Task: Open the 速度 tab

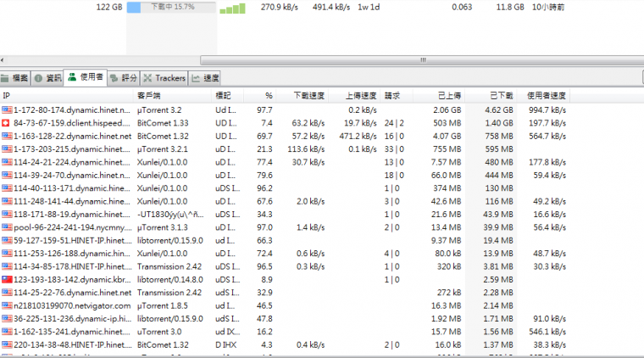Action: tap(205, 78)
